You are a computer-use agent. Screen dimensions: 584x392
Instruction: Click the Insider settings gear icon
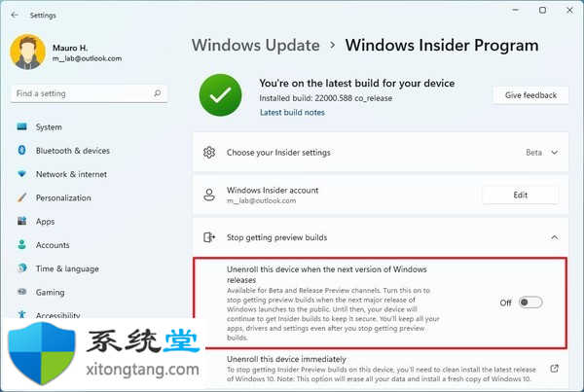click(x=209, y=153)
